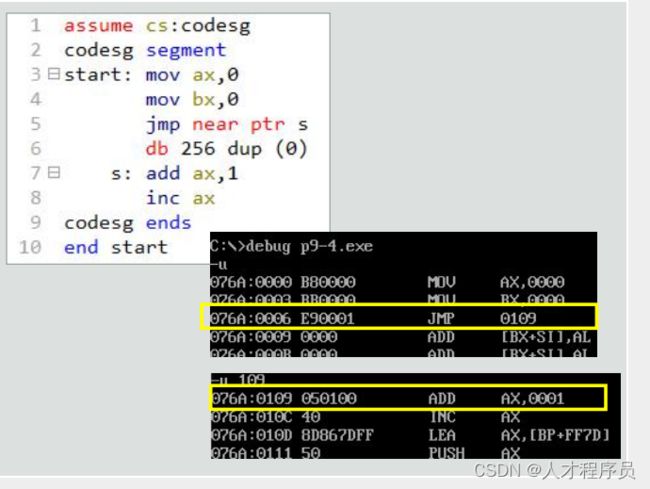The width and height of the screenshot is (650, 489).
Task: Click 'codesg ends' line
Action: point(128,223)
